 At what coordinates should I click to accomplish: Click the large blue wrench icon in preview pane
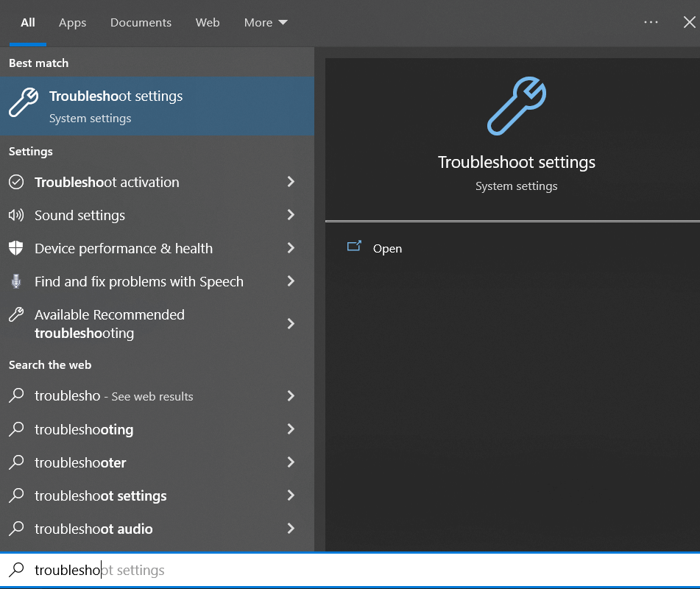coord(516,106)
